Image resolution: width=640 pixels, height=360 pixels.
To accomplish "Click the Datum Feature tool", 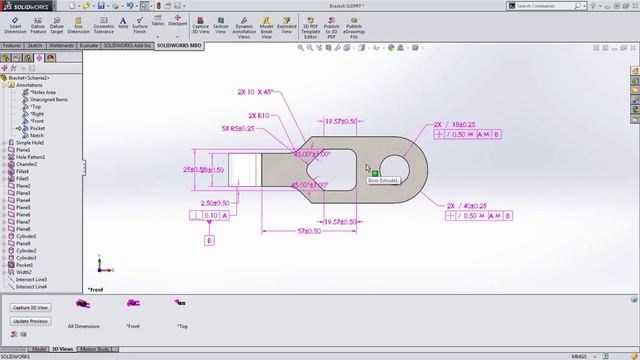I will [38, 25].
